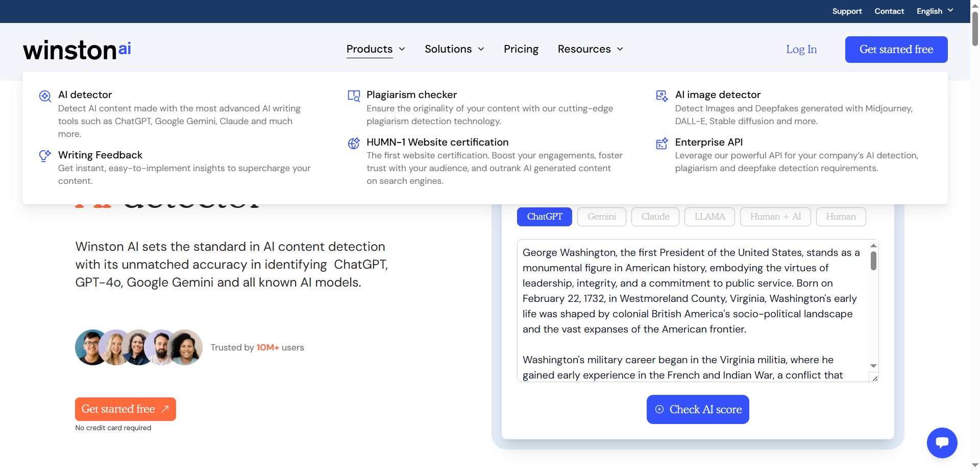Click the arrow icon on orange Get started free

click(x=165, y=409)
